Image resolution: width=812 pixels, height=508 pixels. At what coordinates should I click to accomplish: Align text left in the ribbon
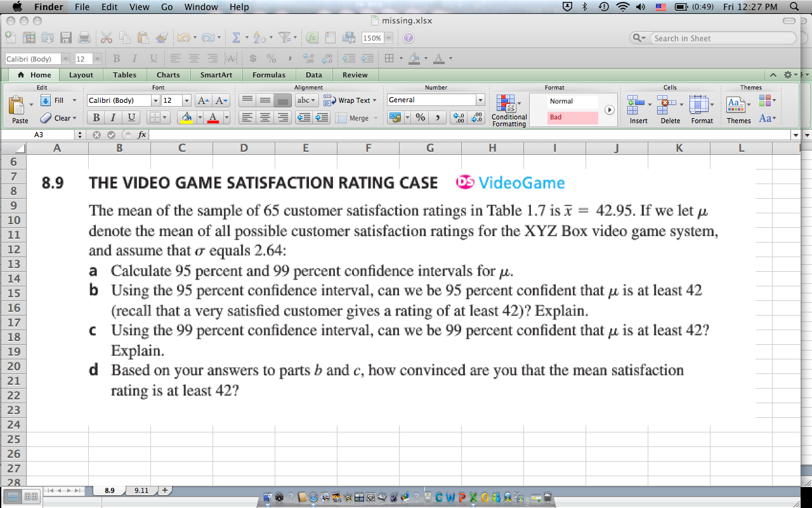(247, 117)
